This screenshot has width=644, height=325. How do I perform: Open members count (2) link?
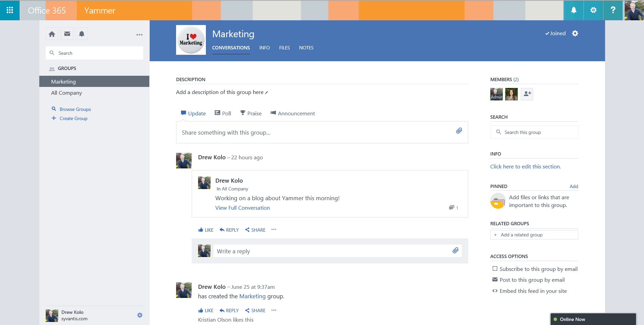tap(516, 79)
